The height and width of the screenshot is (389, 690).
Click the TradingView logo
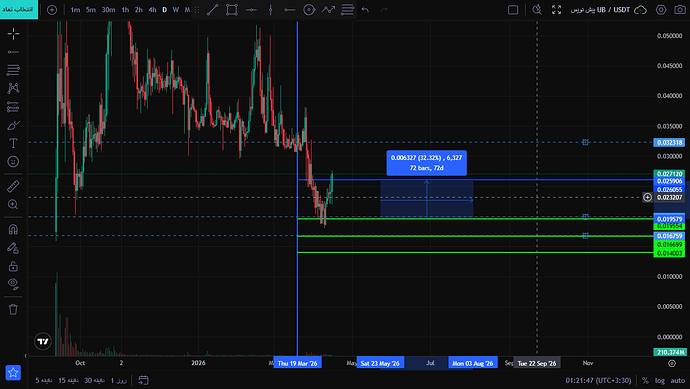[x=43, y=341]
